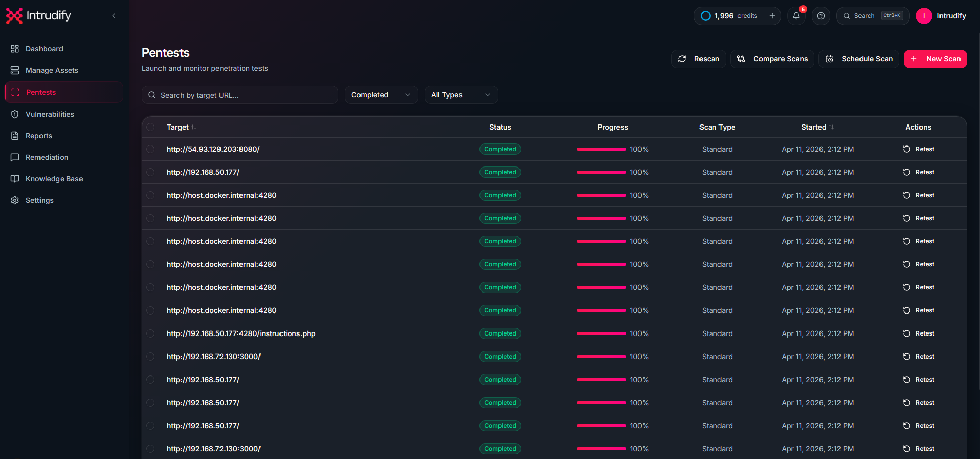Click the Status column header

[500, 127]
